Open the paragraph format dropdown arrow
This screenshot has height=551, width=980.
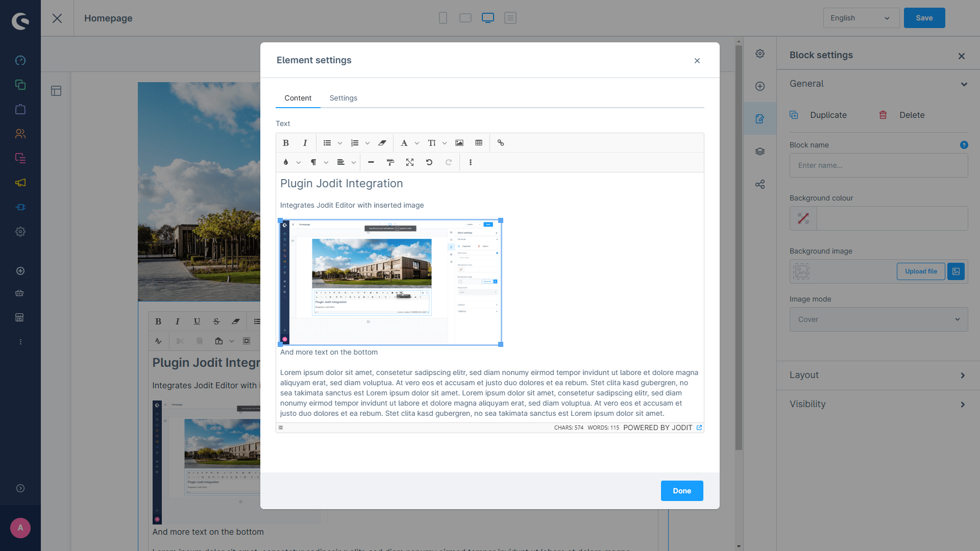tap(326, 163)
